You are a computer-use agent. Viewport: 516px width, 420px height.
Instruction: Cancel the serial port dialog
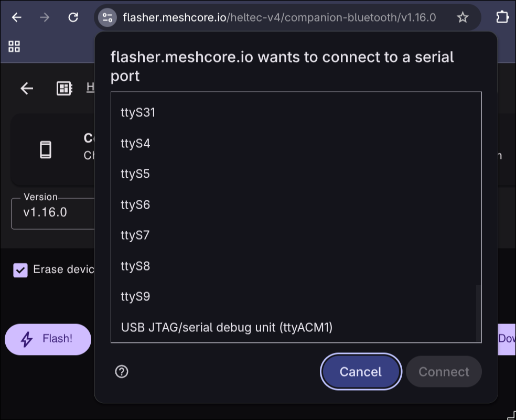[361, 372]
